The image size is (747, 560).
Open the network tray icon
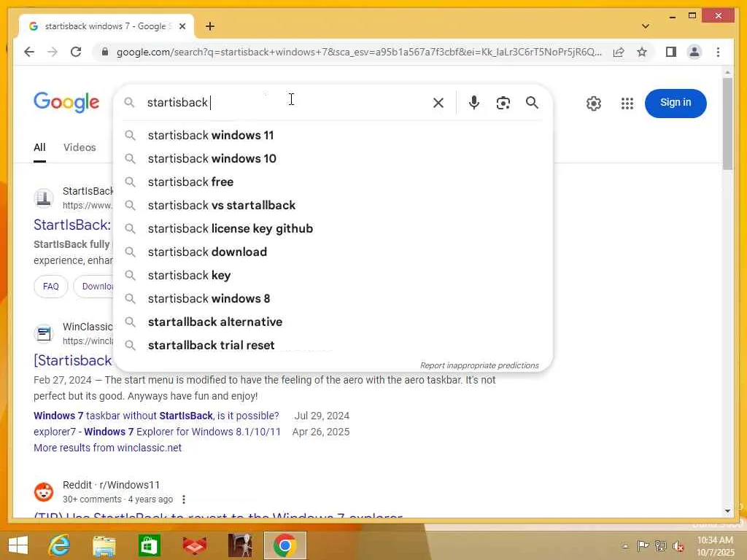(661, 546)
